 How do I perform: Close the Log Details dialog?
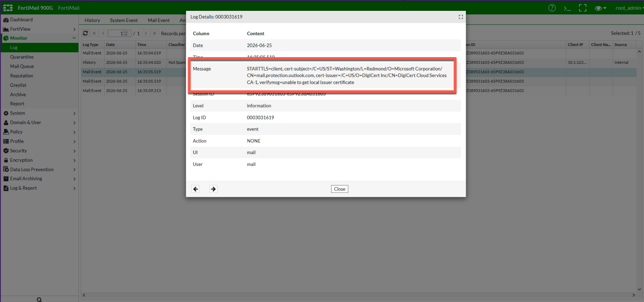(x=340, y=189)
